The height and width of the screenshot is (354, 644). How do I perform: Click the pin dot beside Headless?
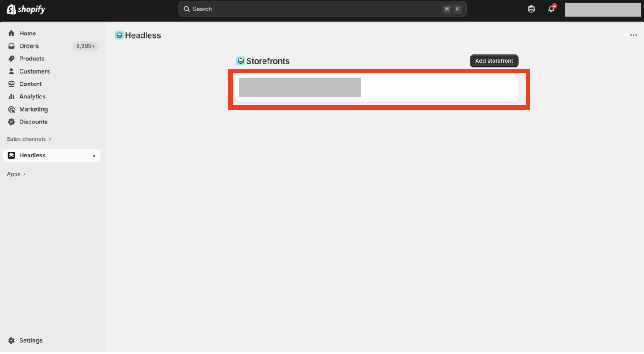pyautogui.click(x=94, y=156)
